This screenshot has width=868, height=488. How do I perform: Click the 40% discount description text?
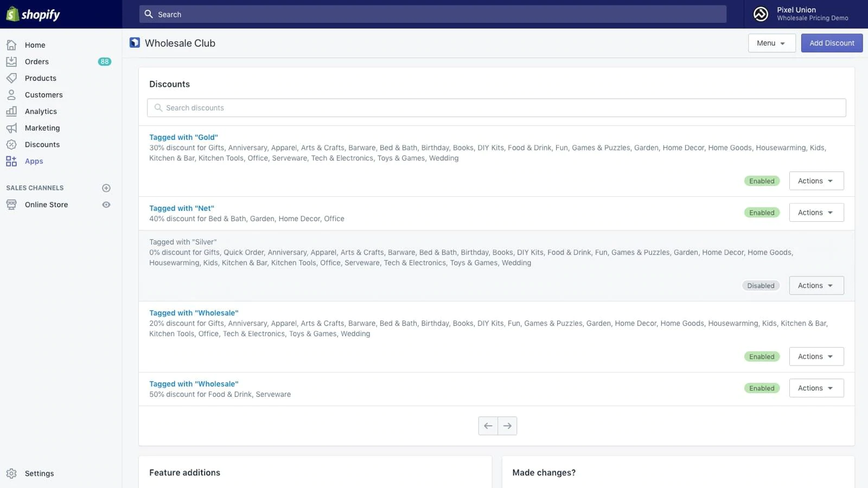247,219
